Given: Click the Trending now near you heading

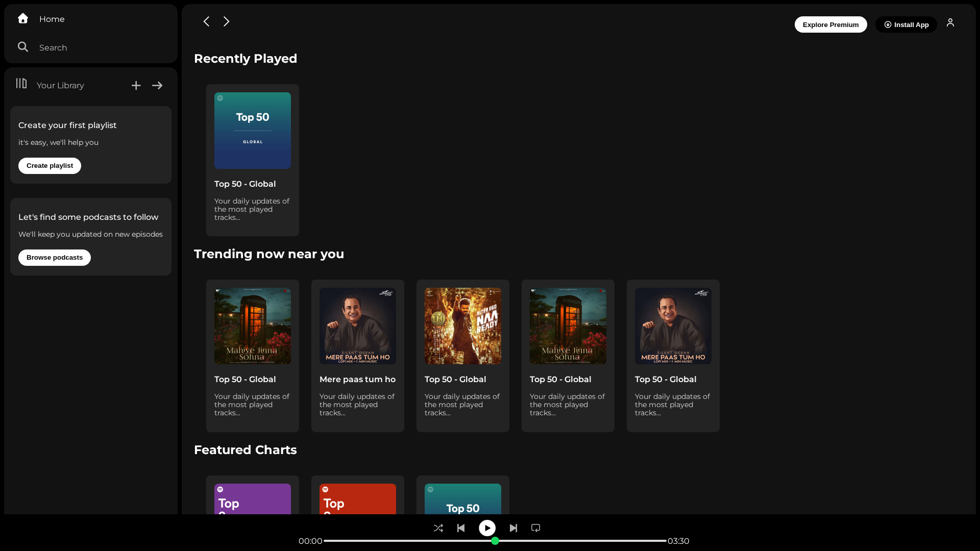Looking at the screenshot, I should pos(269,254).
